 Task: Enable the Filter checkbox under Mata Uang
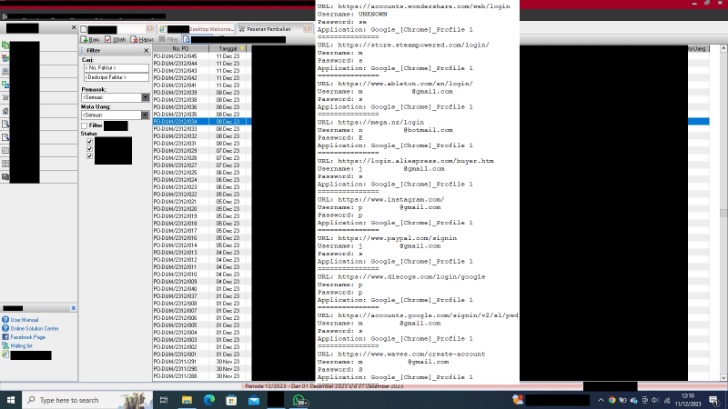tap(84, 126)
